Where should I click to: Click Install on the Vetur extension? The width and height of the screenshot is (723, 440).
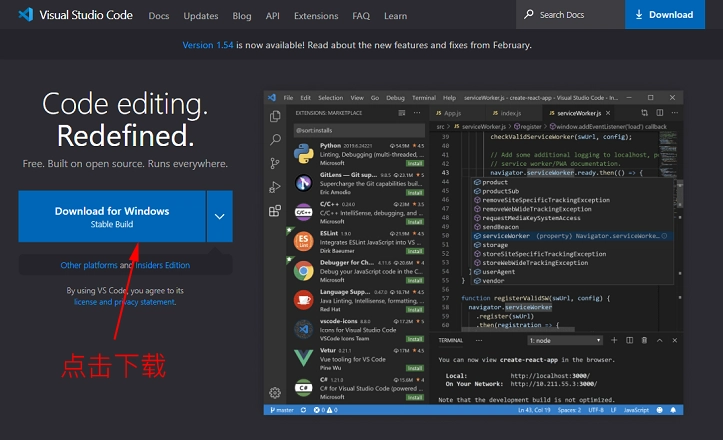(x=415, y=368)
